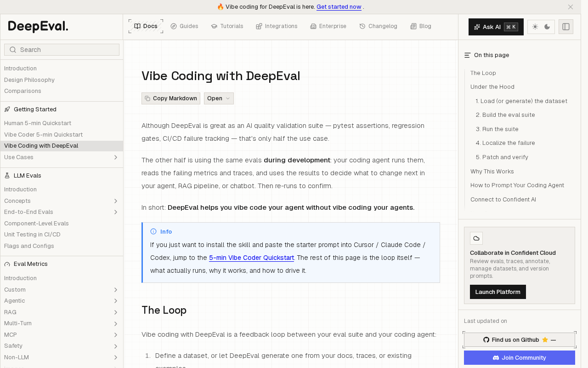Jump to '4. Localize the failure'
The width and height of the screenshot is (588, 368).
[505, 143]
